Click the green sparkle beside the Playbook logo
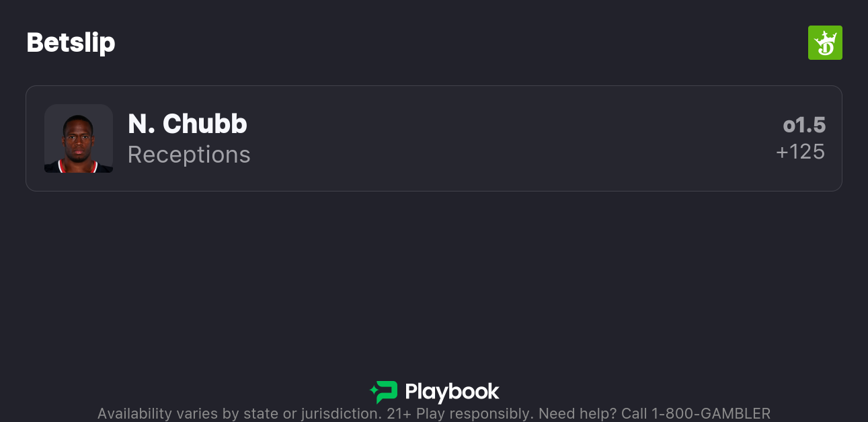This screenshot has width=868, height=422. [373, 388]
